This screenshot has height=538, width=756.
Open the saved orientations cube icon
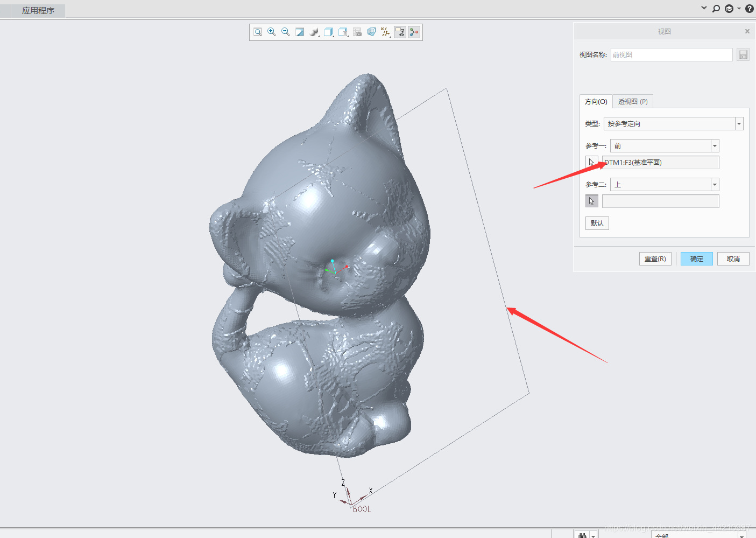(x=329, y=32)
